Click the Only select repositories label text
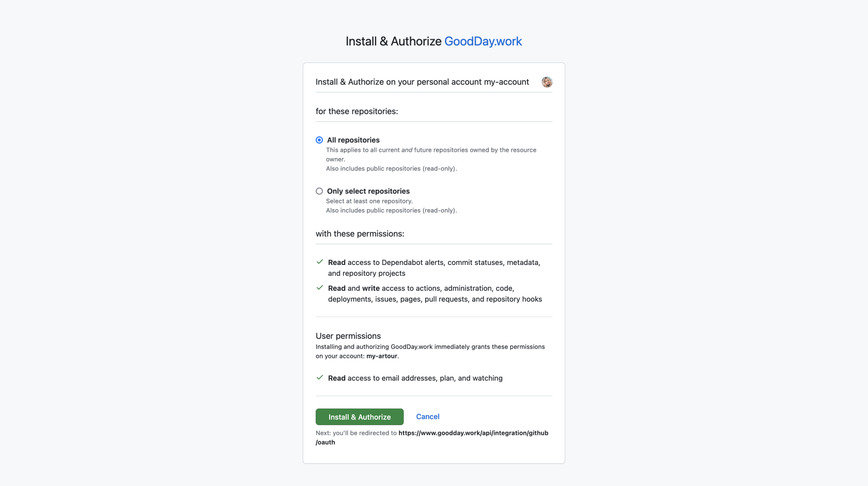Viewport: 868px width, 486px height. (x=368, y=191)
